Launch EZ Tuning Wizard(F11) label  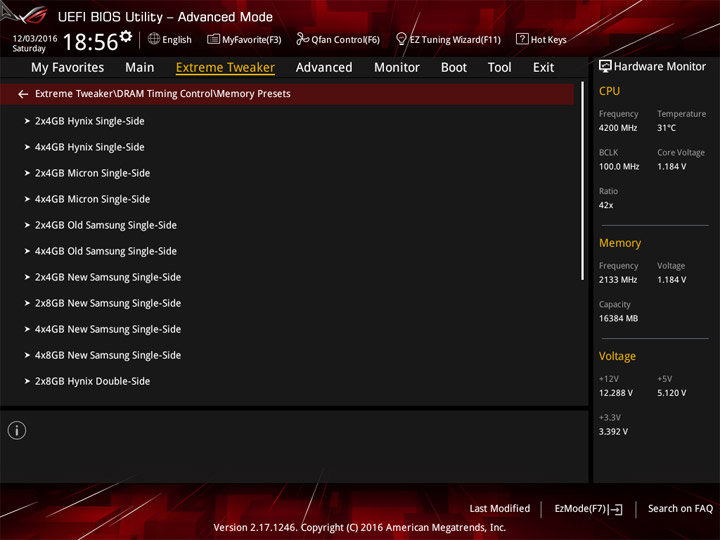(455, 40)
